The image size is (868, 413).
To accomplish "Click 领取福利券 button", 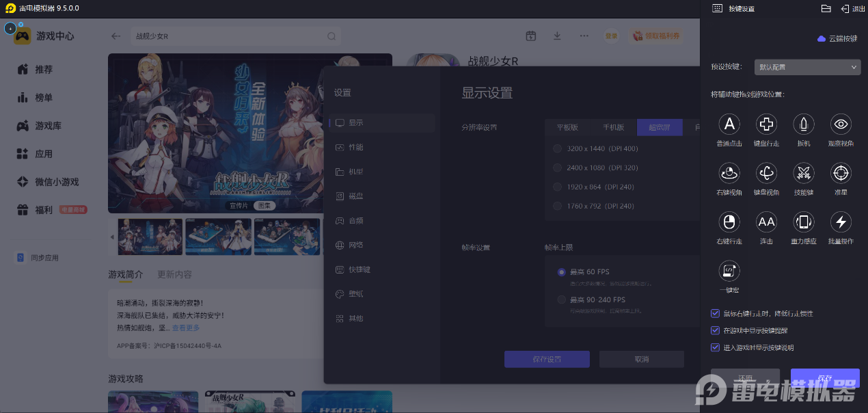I will [655, 36].
